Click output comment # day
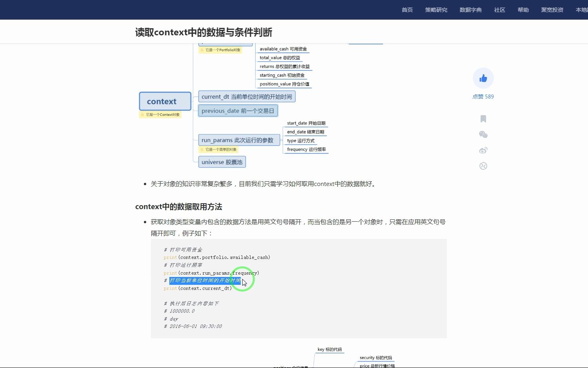 click(x=171, y=319)
